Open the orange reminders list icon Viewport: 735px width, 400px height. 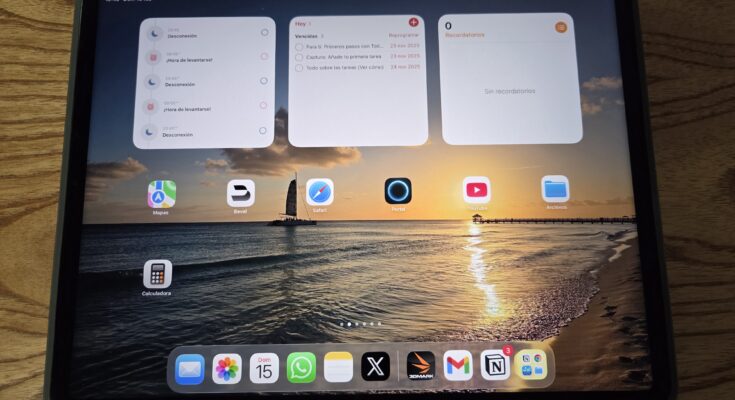coord(561,27)
